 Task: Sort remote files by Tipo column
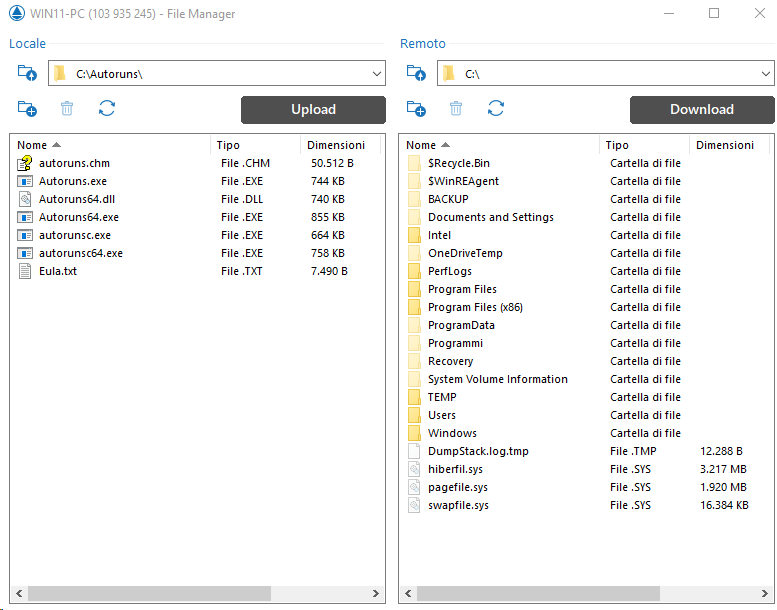click(617, 145)
